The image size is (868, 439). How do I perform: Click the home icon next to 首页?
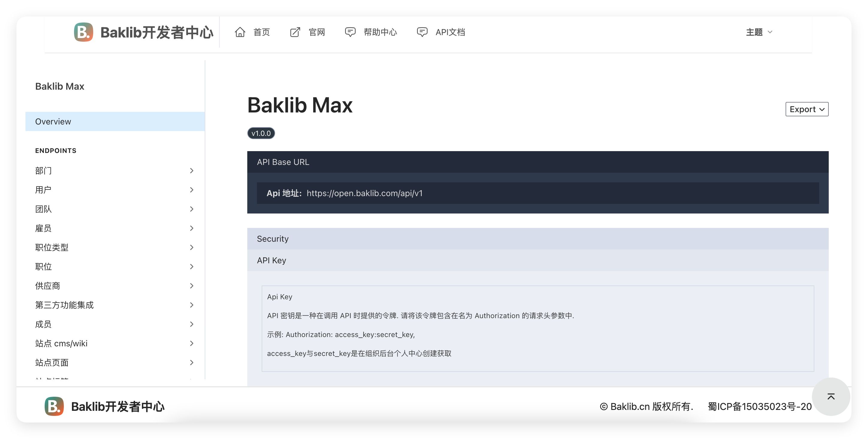pos(240,32)
